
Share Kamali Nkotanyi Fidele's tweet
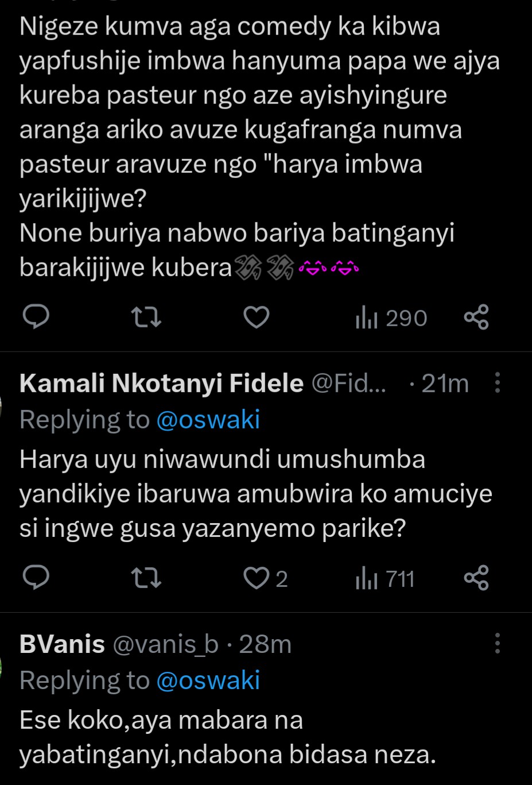point(476,578)
